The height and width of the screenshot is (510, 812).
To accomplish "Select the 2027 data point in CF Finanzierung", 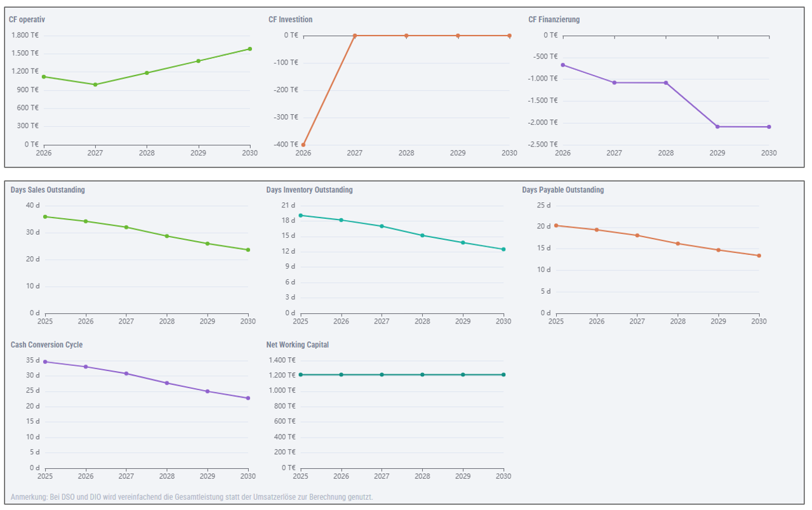I will [614, 82].
